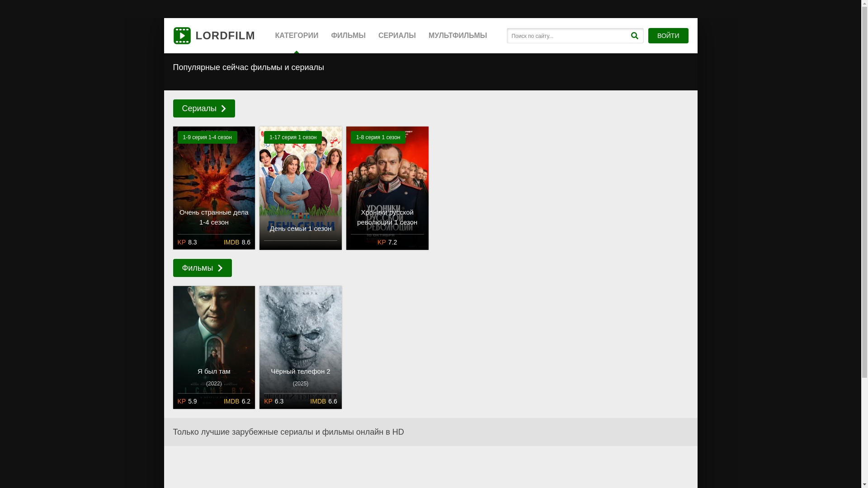Open День семьи 1 сезон poster
868x488 pixels.
301,188
